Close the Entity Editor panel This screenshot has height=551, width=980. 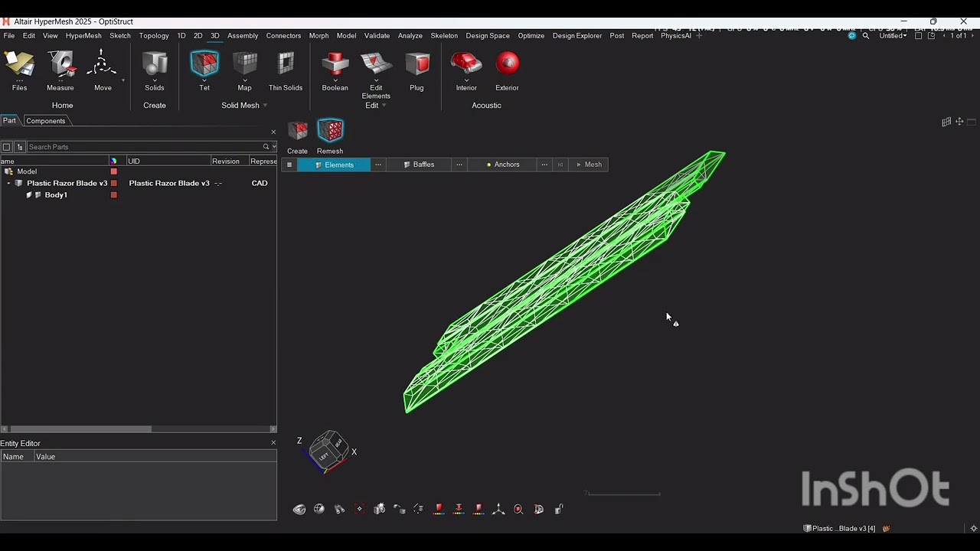coord(273,443)
